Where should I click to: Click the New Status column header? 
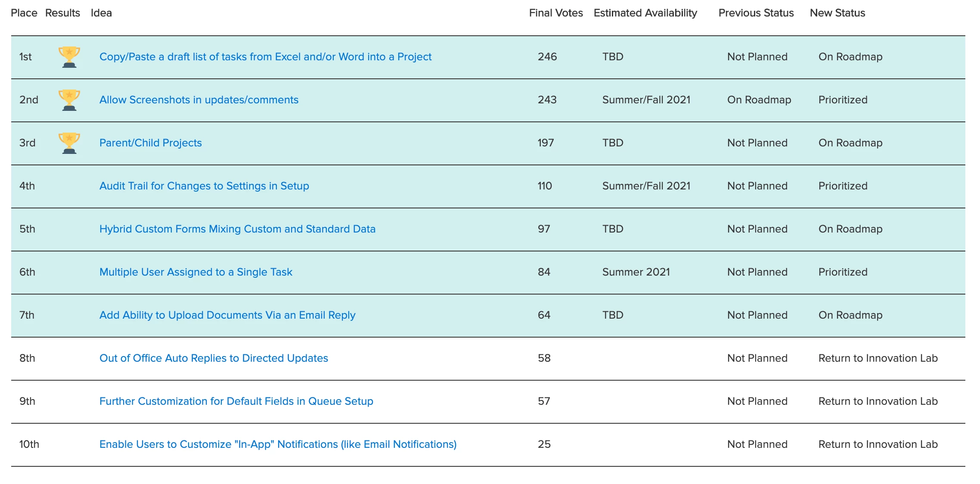(837, 13)
